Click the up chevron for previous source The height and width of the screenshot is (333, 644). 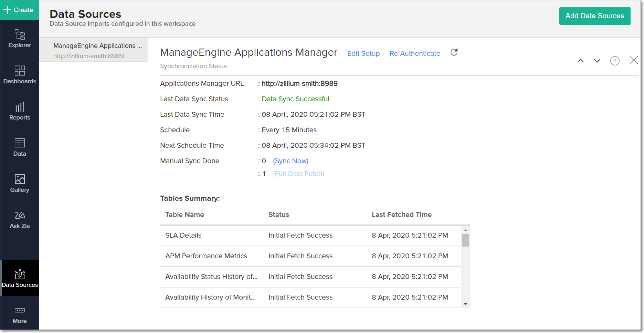tap(580, 61)
